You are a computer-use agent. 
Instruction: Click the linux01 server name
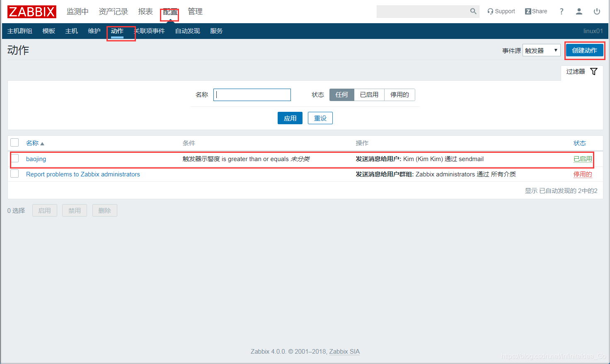pos(593,31)
